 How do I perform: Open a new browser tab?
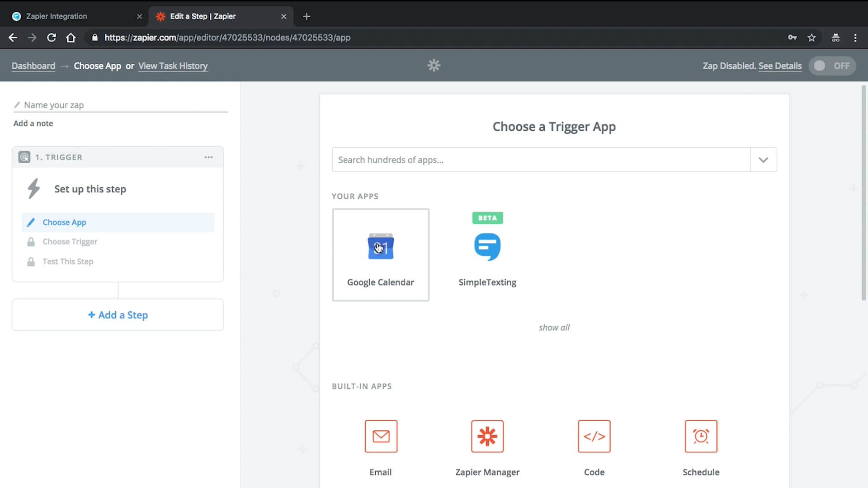[307, 16]
